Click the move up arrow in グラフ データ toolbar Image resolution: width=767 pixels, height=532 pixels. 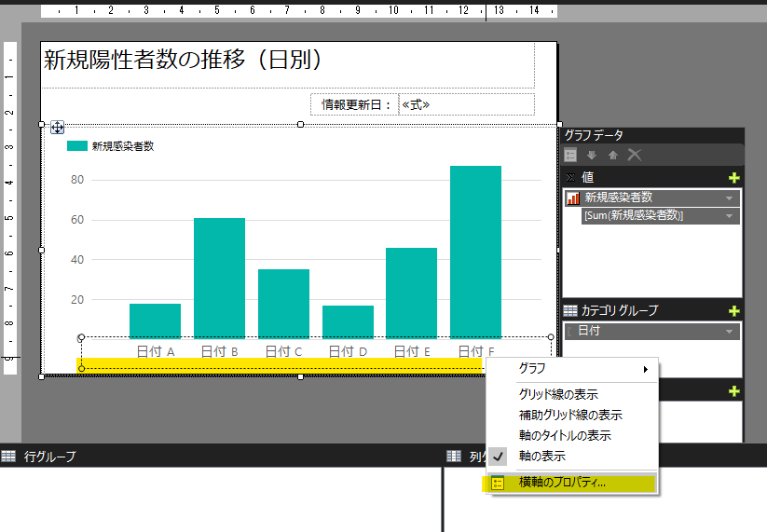point(612,155)
